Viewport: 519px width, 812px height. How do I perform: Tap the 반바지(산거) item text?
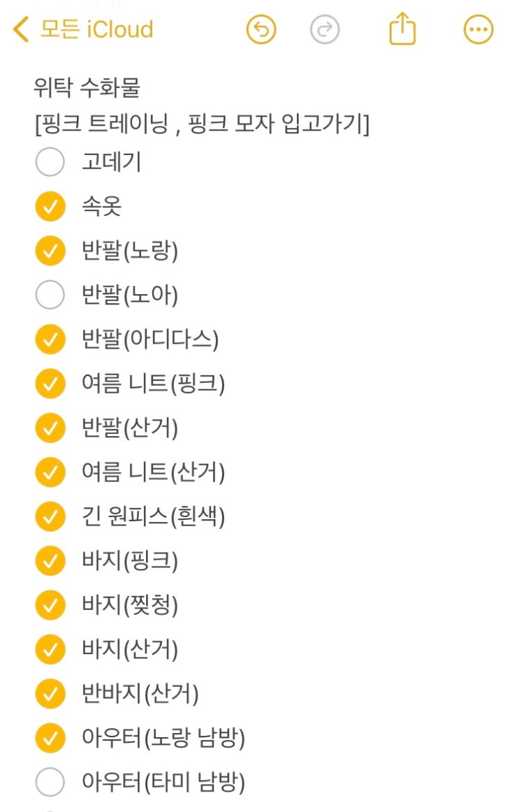pyautogui.click(x=140, y=693)
